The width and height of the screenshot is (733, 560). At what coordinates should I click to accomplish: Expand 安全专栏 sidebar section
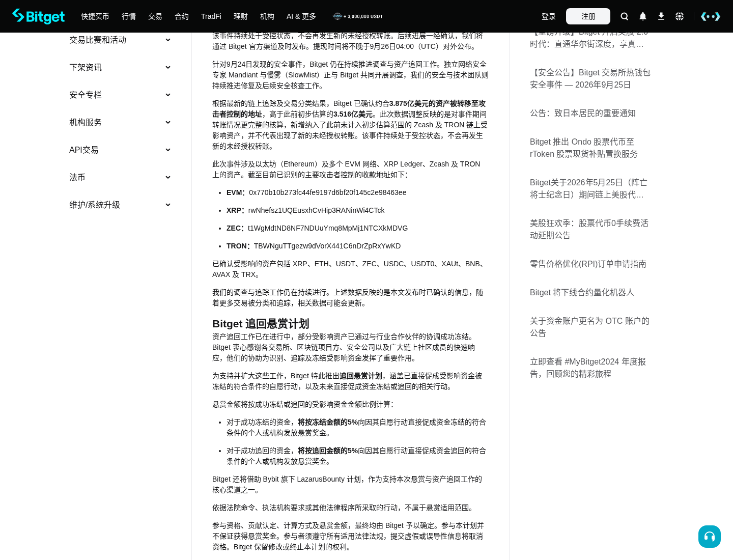[x=120, y=95]
